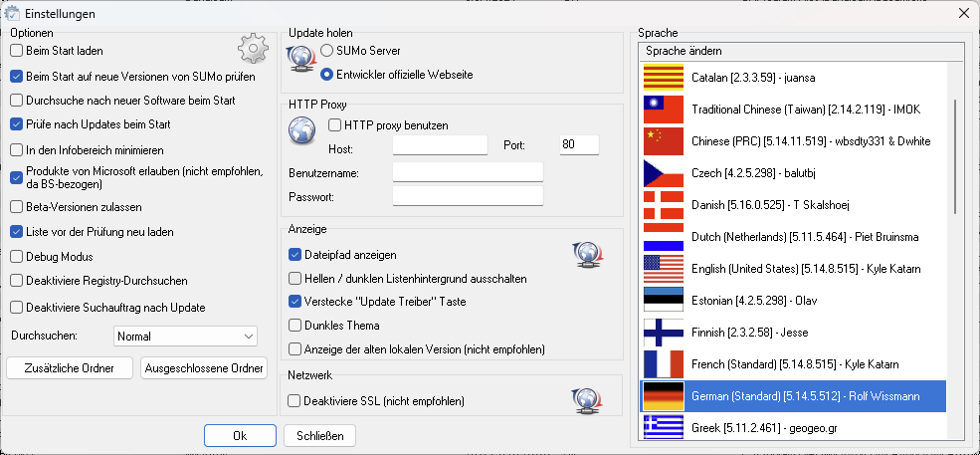Select the Danish flag icon
Viewport: 980px width, 455px height.
664,205
